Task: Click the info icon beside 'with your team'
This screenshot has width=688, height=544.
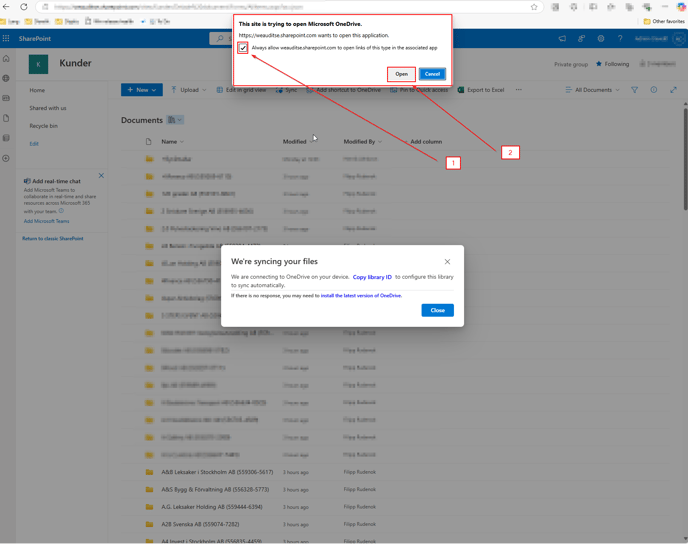Action: point(61,211)
